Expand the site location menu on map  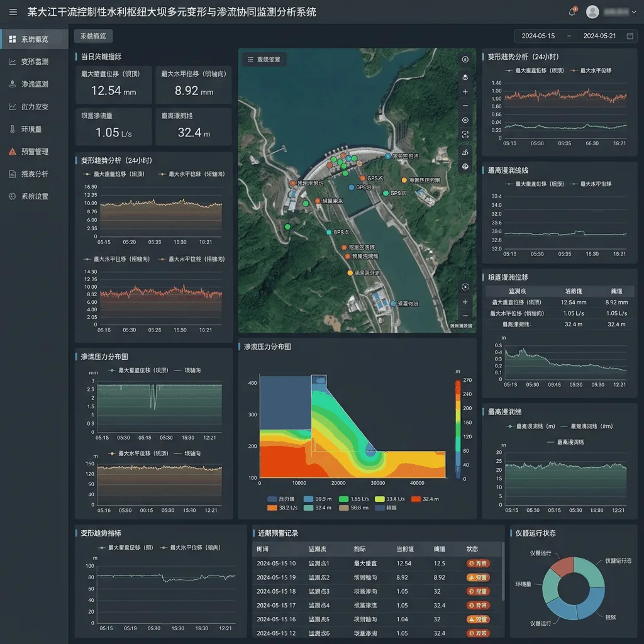265,60
